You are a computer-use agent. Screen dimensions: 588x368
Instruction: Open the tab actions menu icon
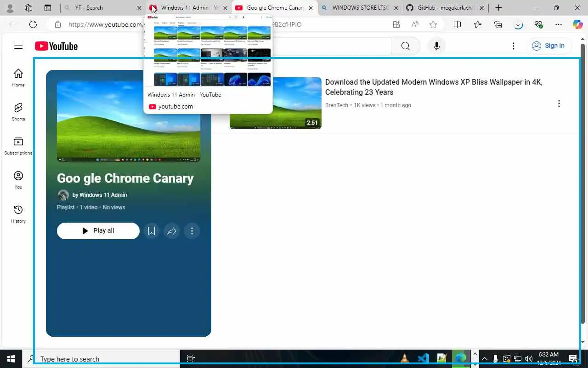pos(48,8)
